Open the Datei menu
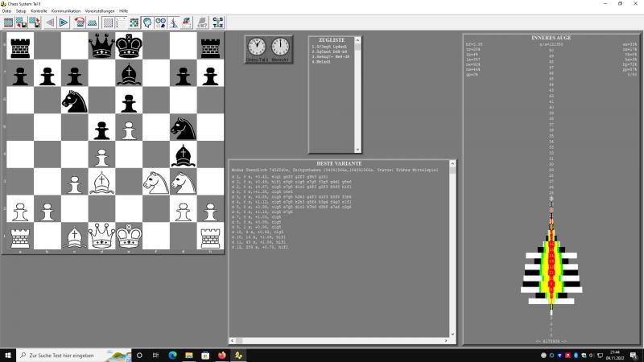The width and height of the screenshot is (644, 362). pos(6,10)
